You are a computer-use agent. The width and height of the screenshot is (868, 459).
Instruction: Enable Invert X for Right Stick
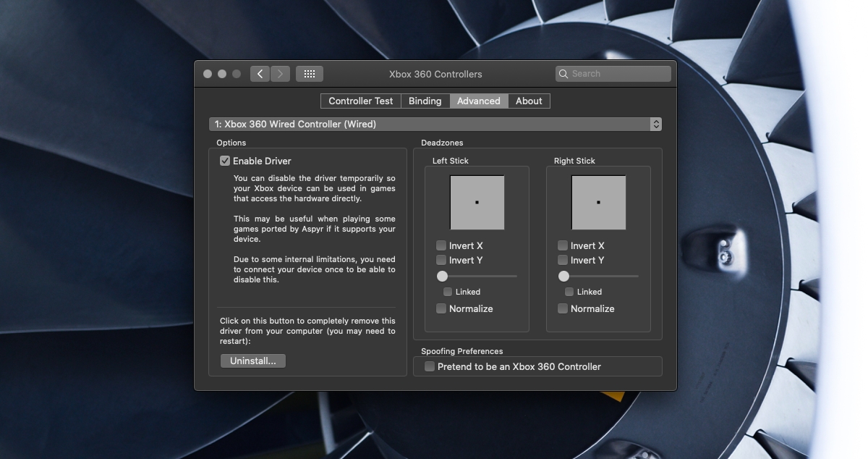pyautogui.click(x=563, y=245)
